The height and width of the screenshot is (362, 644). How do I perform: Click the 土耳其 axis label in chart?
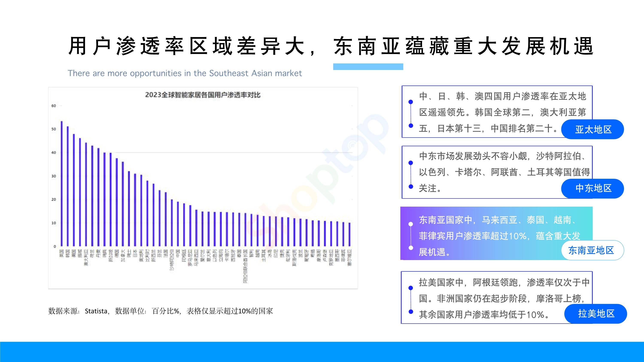pos(263,255)
